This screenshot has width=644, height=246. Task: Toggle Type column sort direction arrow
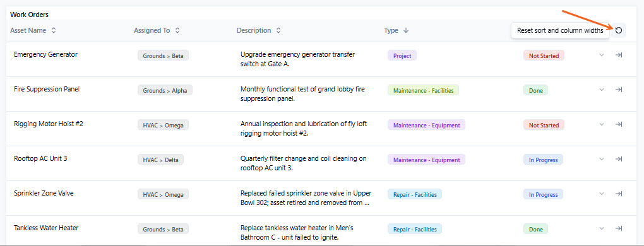[x=406, y=30]
